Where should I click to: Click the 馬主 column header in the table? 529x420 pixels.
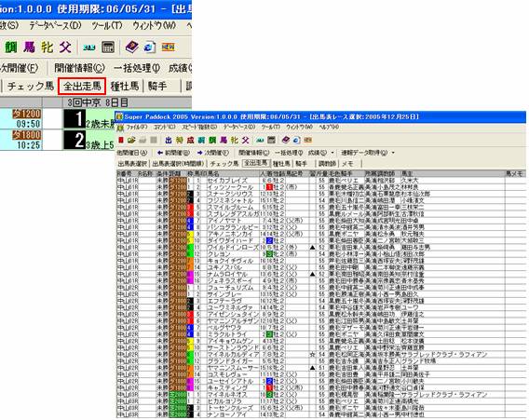[x=452, y=174]
